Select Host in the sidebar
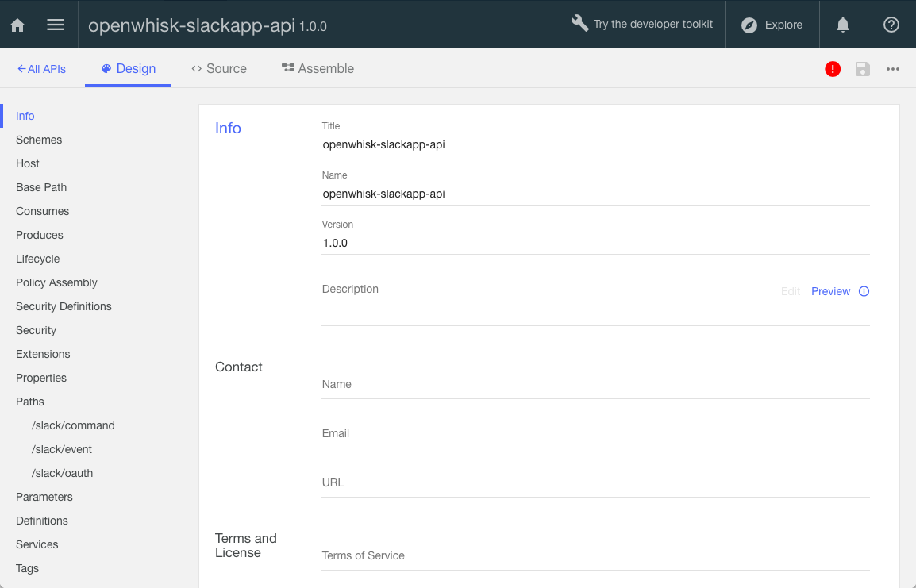 (x=28, y=164)
